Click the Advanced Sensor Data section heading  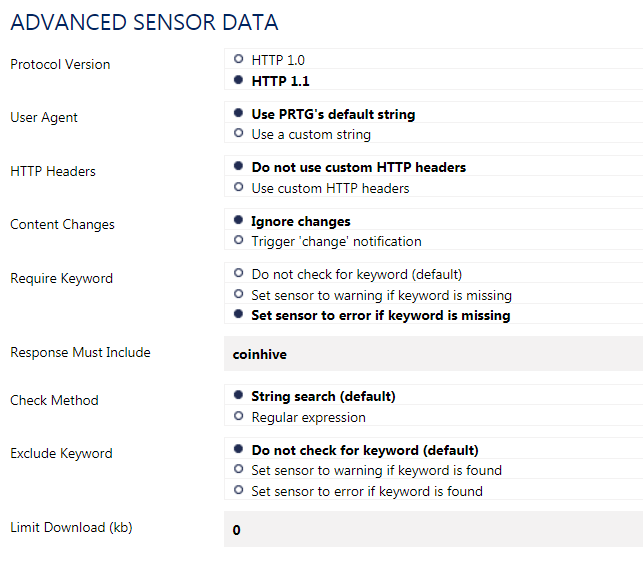144,22
